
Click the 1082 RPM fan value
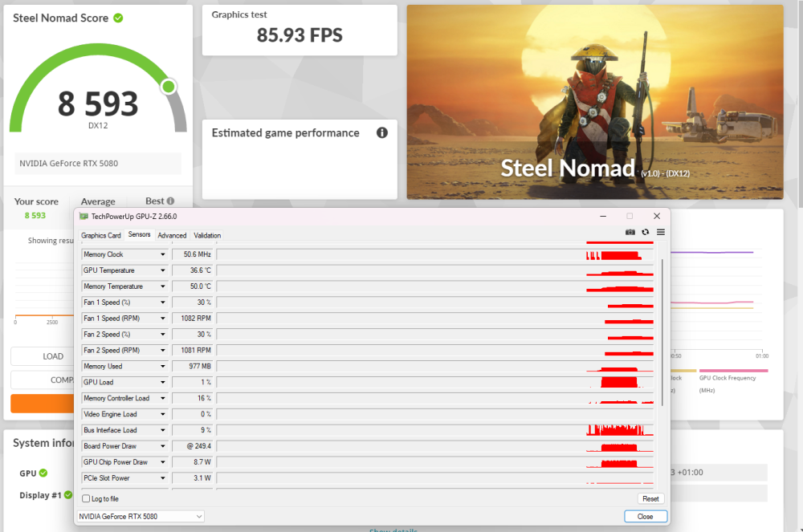(193, 319)
